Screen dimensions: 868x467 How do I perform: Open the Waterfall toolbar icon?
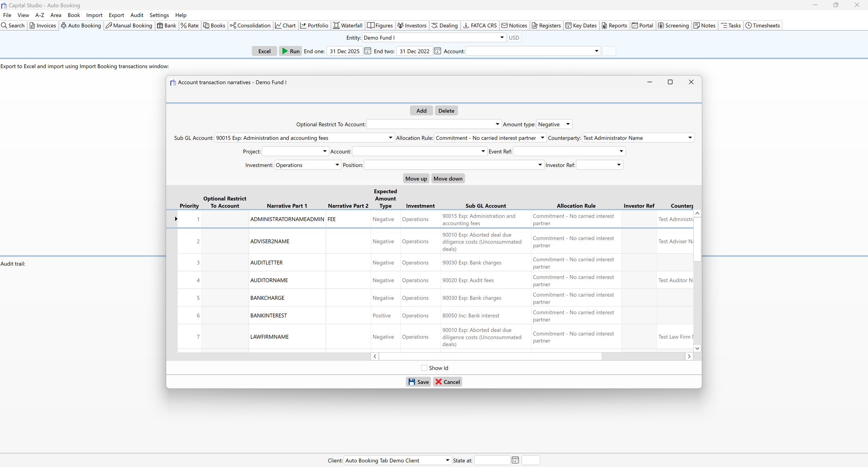[x=336, y=25]
